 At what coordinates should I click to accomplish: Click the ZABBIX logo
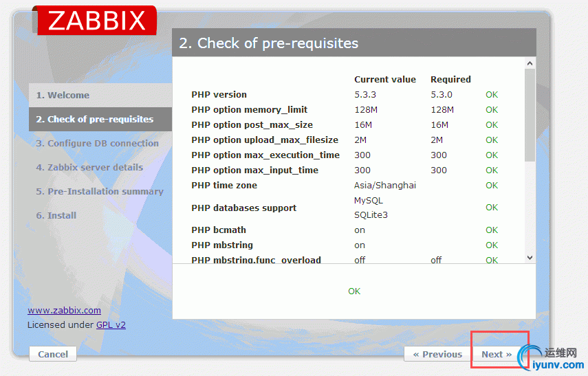[97, 20]
